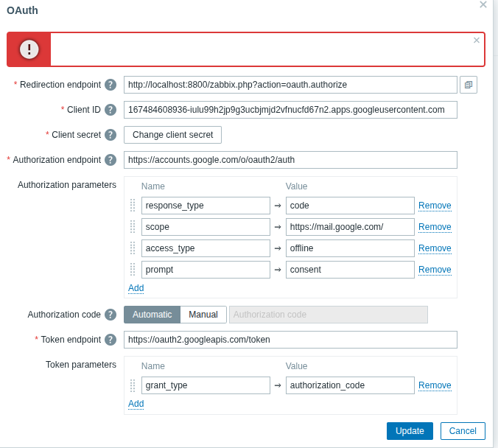
Task: Remove the scope authorization parameter
Action: (x=435, y=227)
